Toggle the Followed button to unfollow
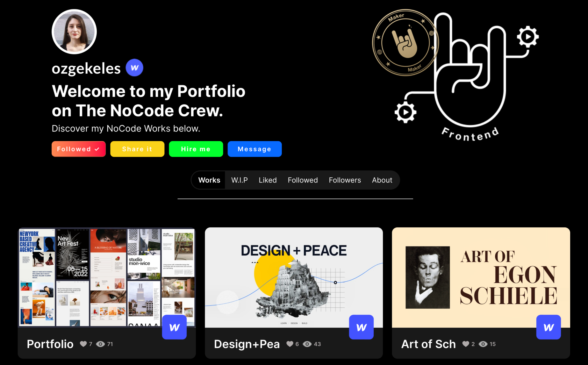588x365 pixels. (79, 149)
